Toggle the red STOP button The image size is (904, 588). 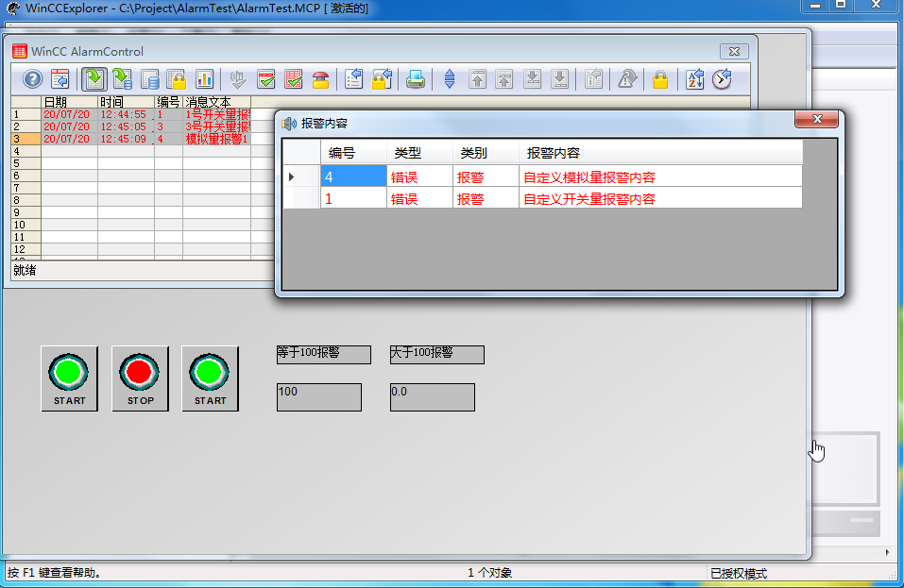pyautogui.click(x=140, y=378)
